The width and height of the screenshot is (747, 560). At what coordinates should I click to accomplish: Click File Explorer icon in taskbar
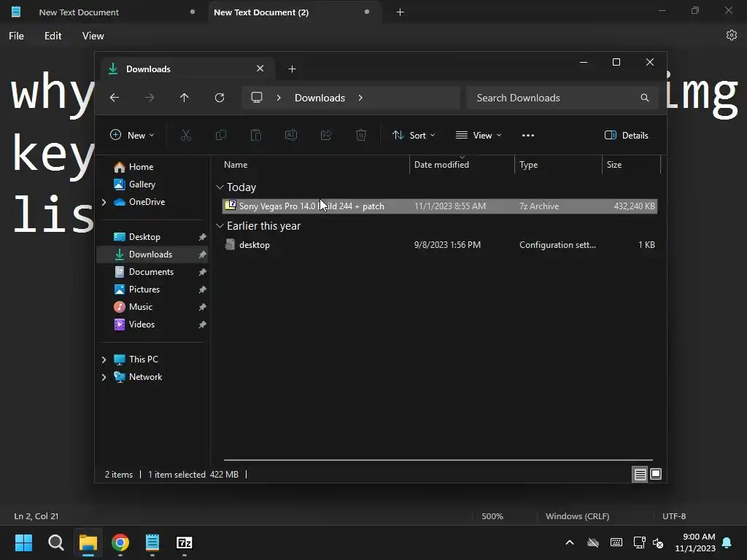(88, 542)
